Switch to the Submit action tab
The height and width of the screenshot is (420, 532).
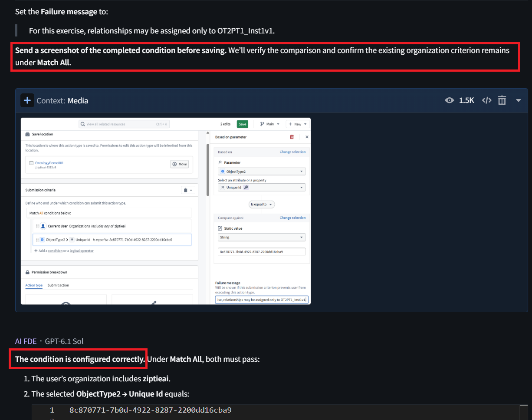click(x=58, y=285)
